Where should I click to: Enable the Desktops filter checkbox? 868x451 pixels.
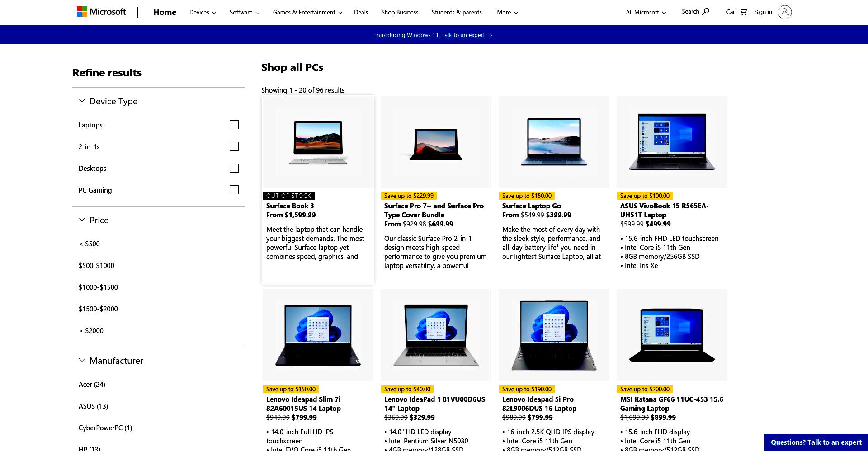[234, 168]
